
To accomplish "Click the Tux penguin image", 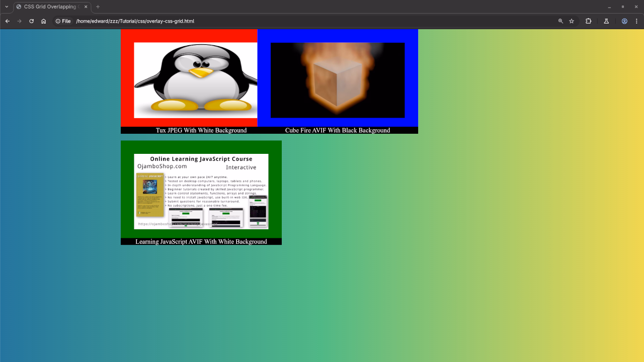I will [x=196, y=80].
